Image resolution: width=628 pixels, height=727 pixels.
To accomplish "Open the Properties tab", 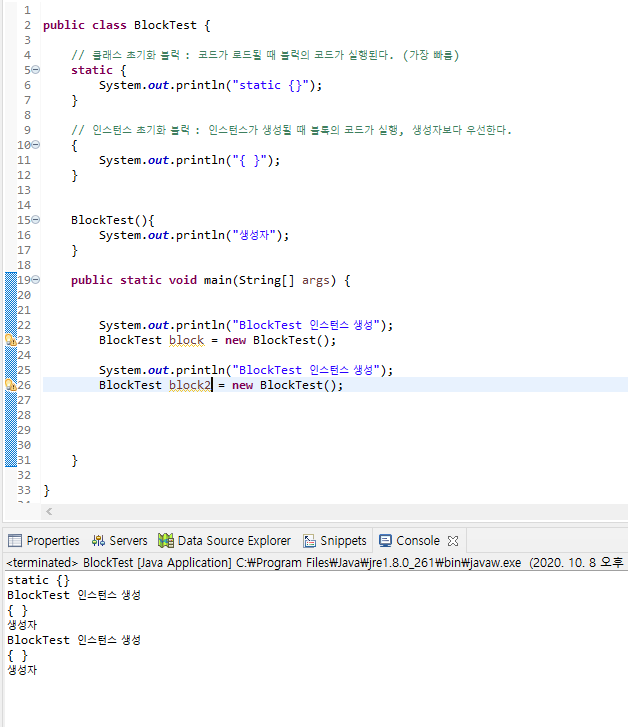I will tap(44, 541).
